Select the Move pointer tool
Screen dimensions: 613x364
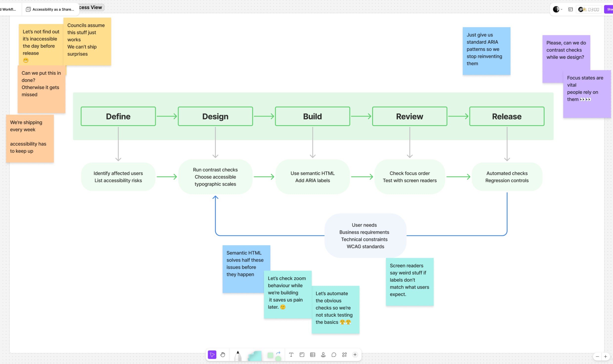point(212,355)
